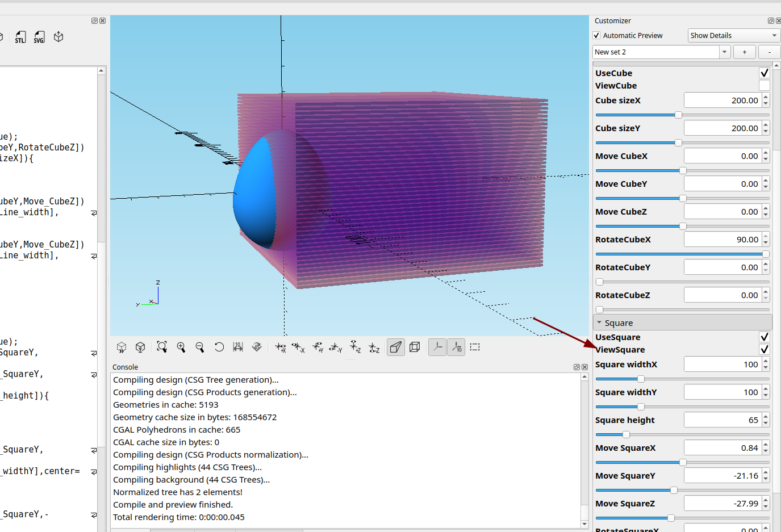Switch to the +X axis view
Screen dimensions: 781x532
tap(280, 347)
